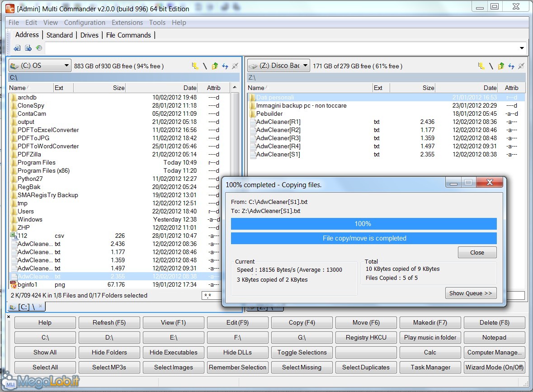Click the folder icon beside Python27
533x392 pixels.
pyautogui.click(x=14, y=179)
